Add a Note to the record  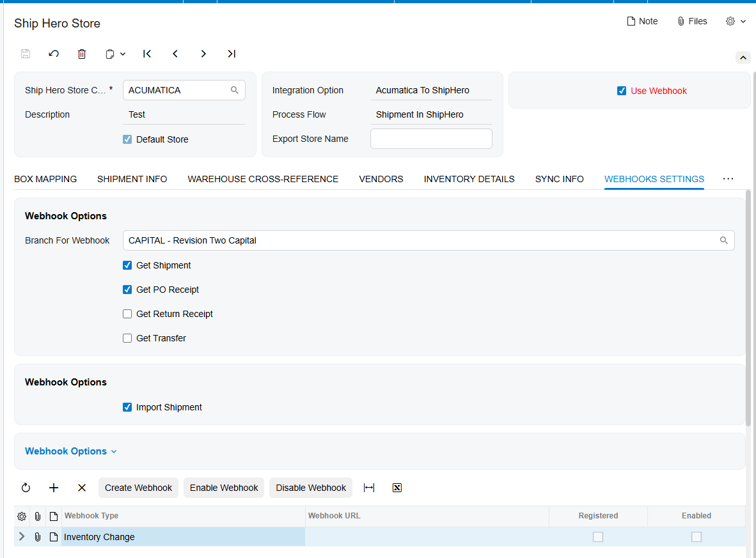pyautogui.click(x=642, y=21)
